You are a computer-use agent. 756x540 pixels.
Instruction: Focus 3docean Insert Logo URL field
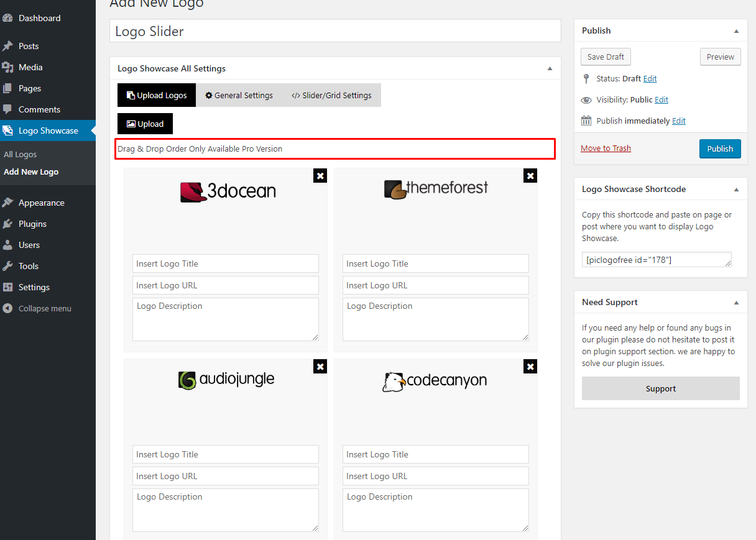(226, 285)
